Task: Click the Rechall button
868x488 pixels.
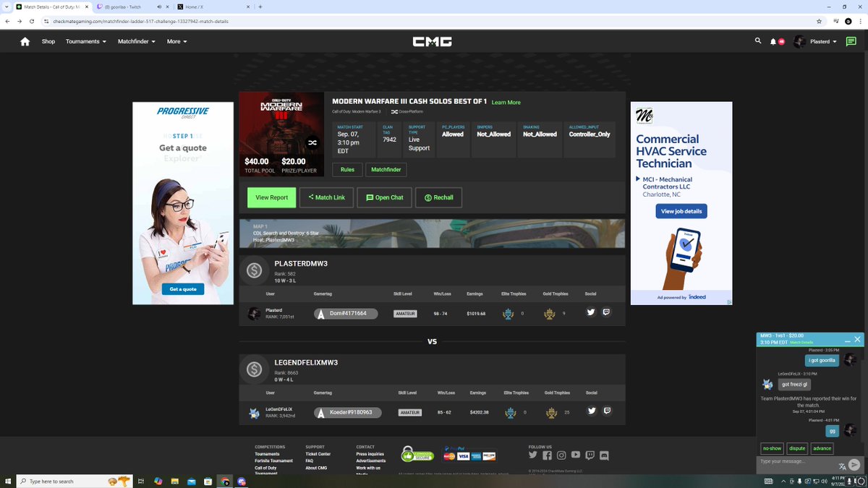Action: click(x=439, y=197)
